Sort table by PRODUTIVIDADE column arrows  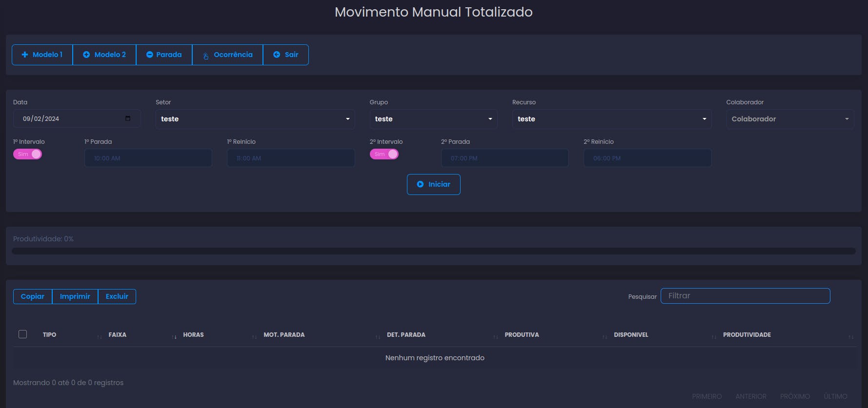pyautogui.click(x=851, y=337)
